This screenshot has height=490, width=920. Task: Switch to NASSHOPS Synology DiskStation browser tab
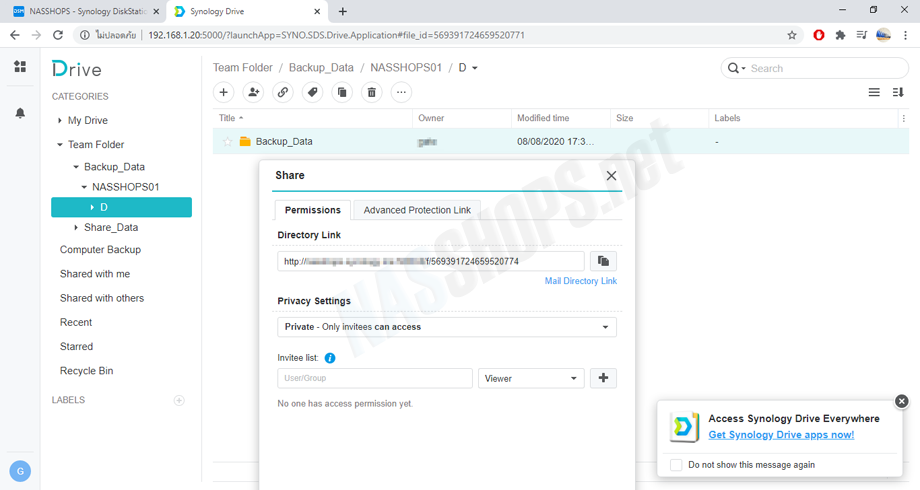[x=87, y=11]
